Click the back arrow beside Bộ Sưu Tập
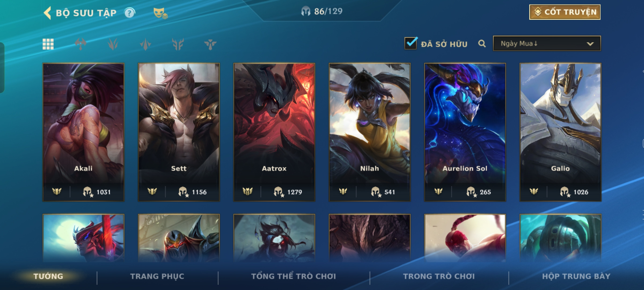 click(x=47, y=13)
